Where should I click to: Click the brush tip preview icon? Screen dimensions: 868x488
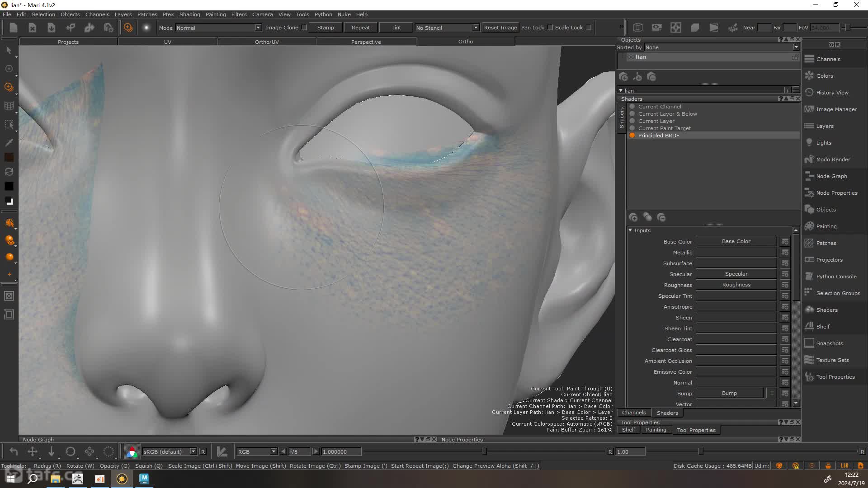tap(146, 28)
